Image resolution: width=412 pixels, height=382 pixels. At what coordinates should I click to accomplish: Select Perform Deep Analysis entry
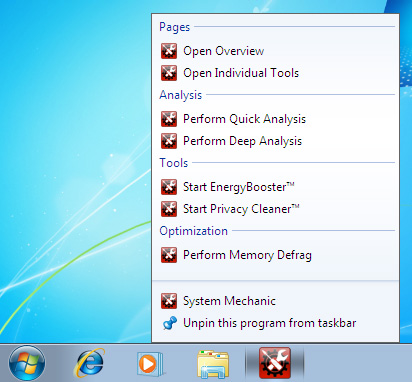(275, 141)
